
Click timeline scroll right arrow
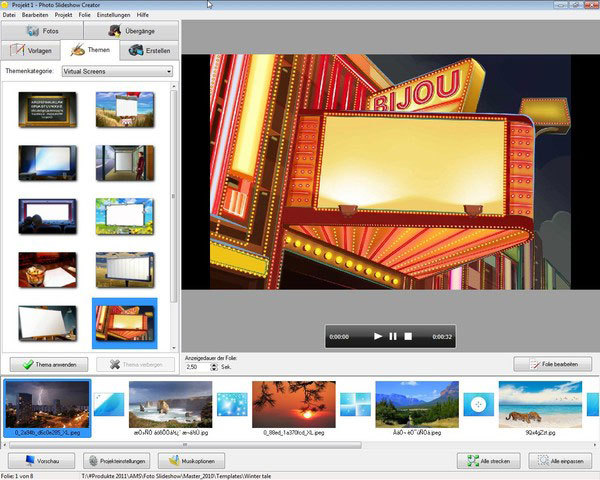click(x=595, y=445)
